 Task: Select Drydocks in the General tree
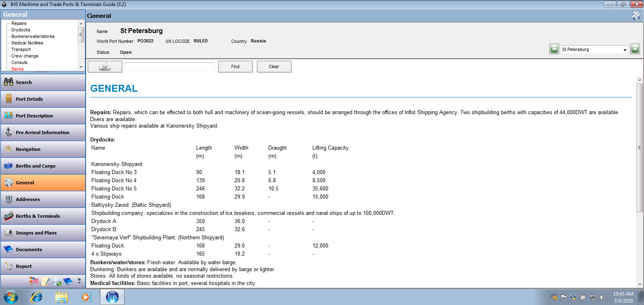(x=21, y=30)
